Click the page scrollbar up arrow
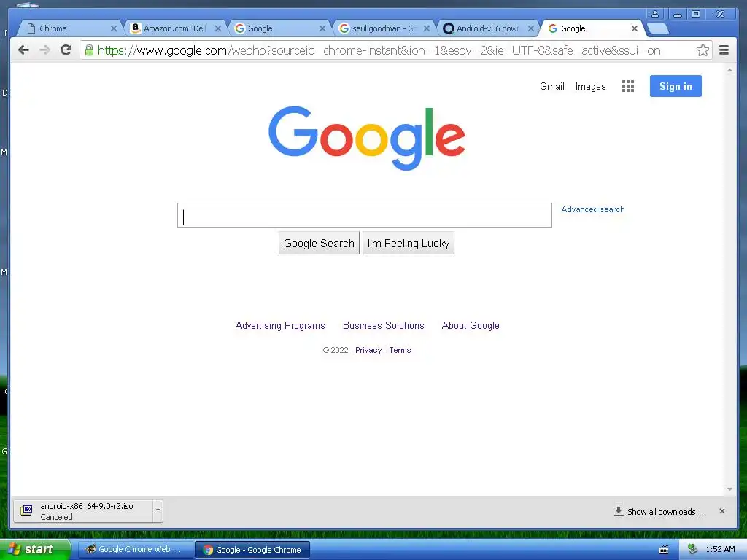This screenshot has width=747, height=560. (x=729, y=70)
